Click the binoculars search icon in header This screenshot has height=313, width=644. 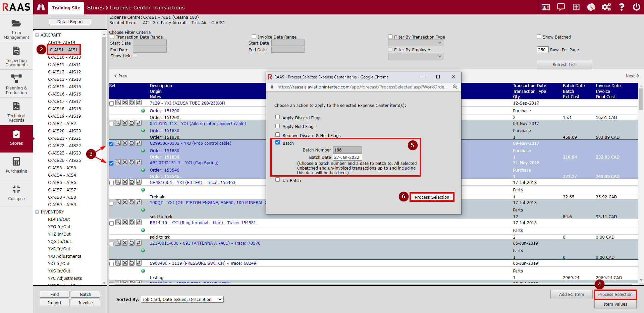[41, 7]
